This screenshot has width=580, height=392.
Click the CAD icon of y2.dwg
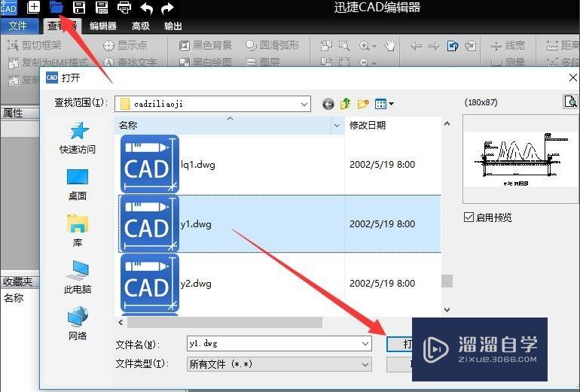click(149, 283)
